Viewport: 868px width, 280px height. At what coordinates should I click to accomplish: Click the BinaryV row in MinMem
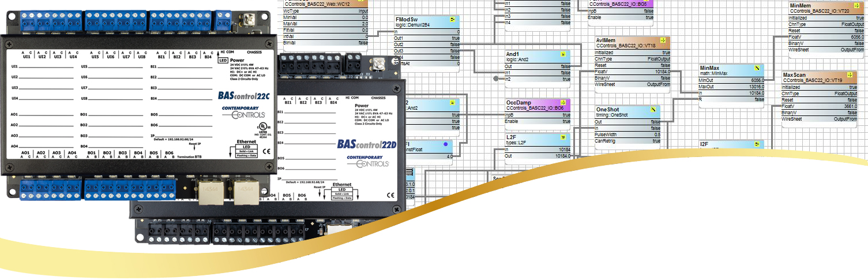(x=826, y=43)
